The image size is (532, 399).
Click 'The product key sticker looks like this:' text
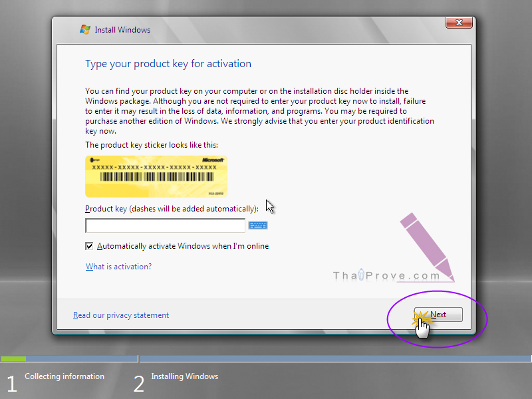pos(152,145)
